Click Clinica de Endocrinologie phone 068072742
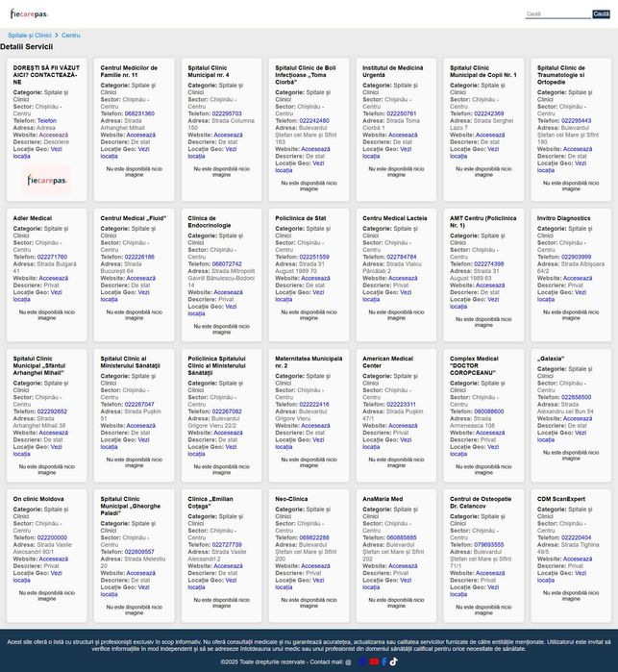The height and width of the screenshot is (672, 618). point(227,264)
